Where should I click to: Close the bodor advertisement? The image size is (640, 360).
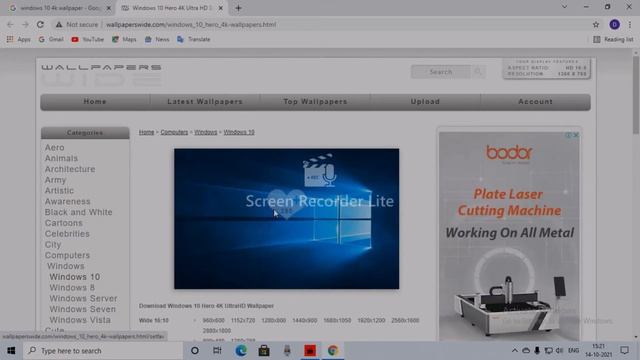[576, 135]
